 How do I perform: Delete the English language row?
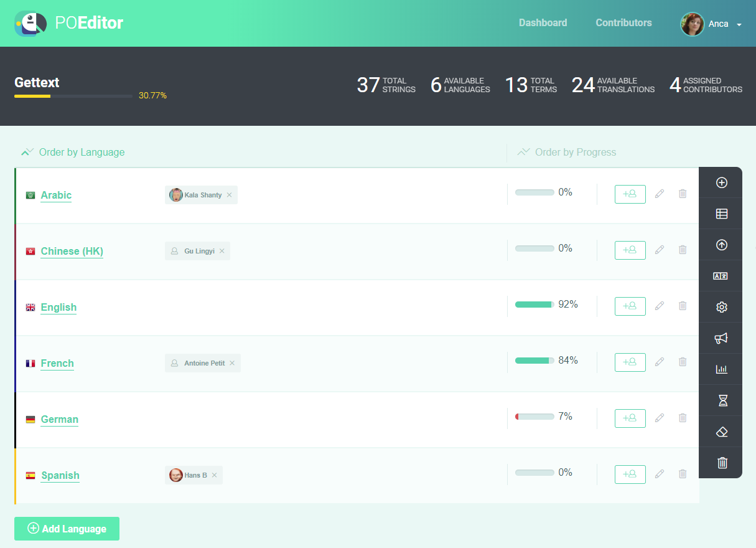[x=683, y=306]
